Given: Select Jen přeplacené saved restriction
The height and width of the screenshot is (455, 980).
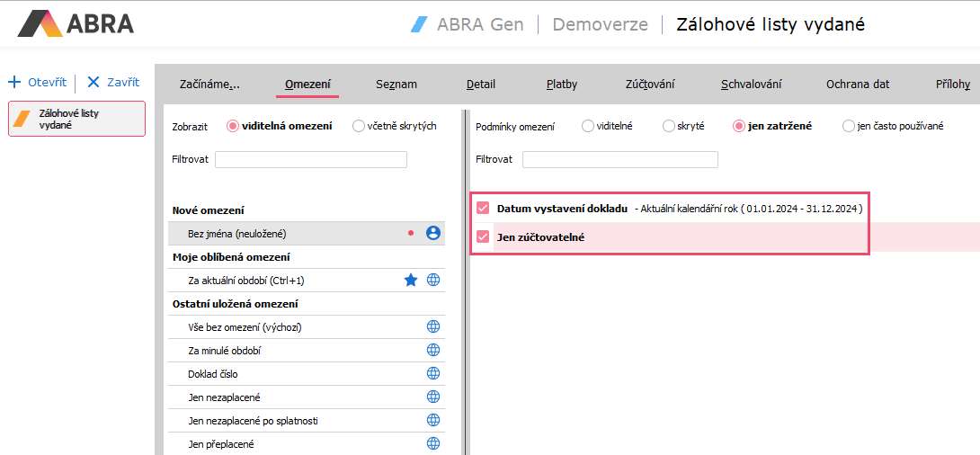Looking at the screenshot, I should point(222,443).
